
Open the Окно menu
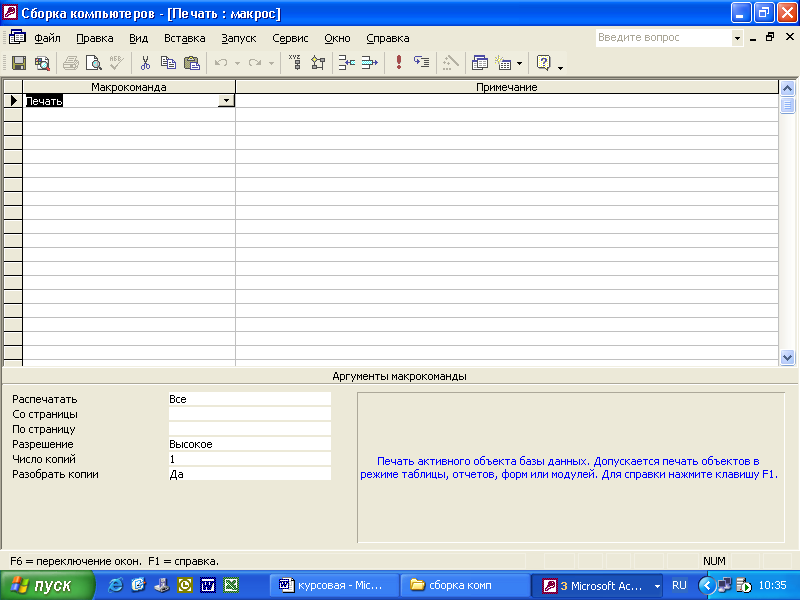[x=337, y=38]
